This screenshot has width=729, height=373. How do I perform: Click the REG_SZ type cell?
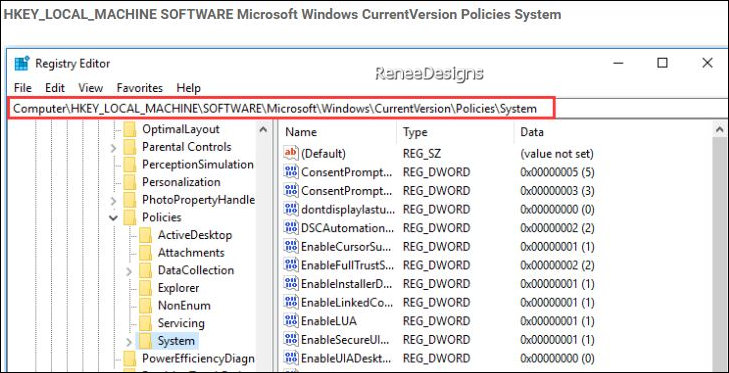coord(423,153)
